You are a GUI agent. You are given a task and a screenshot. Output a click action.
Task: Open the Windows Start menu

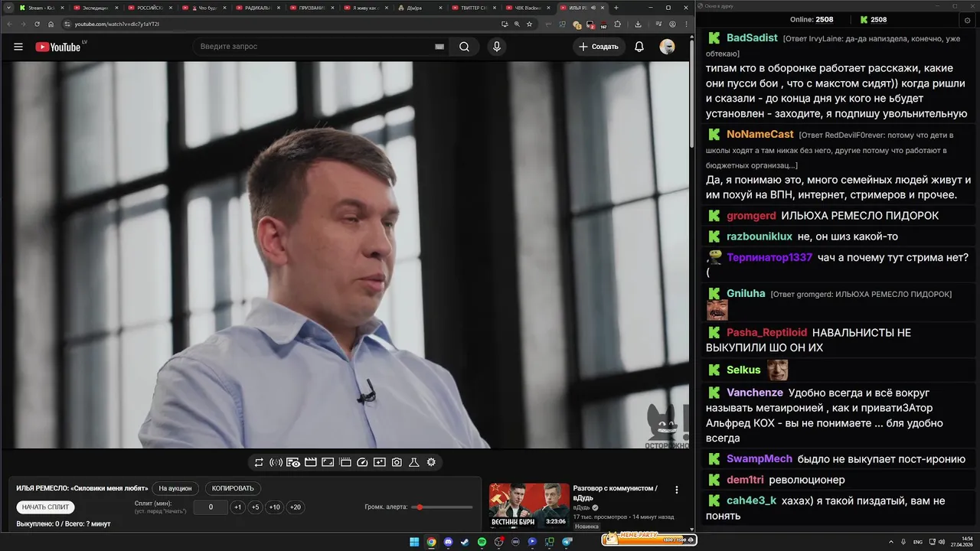414,542
